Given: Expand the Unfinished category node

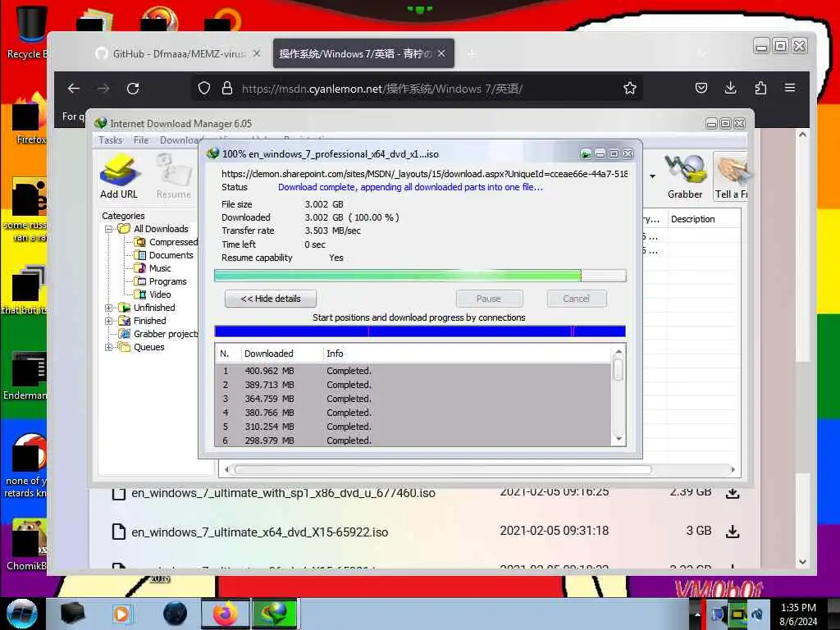Looking at the screenshot, I should (x=109, y=308).
